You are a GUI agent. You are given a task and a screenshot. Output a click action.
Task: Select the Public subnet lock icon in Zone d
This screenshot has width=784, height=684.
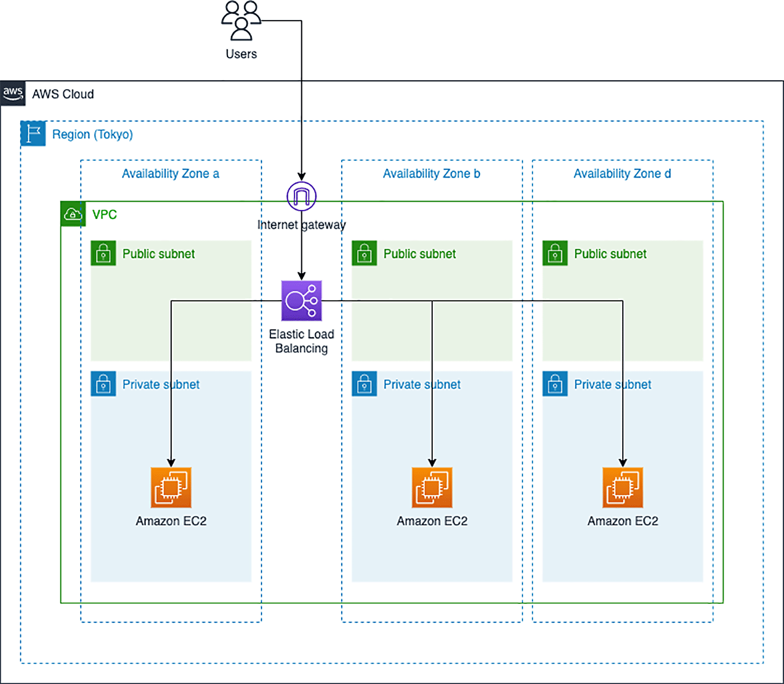point(554,253)
